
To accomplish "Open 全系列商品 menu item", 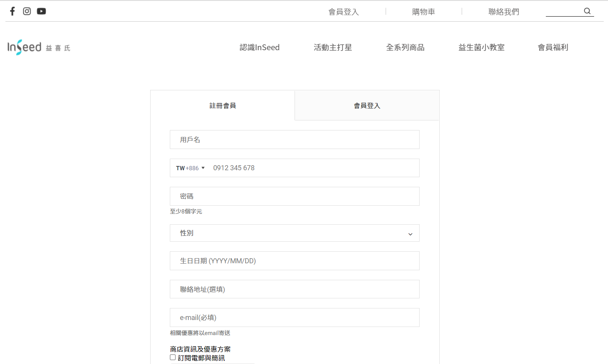I will pos(405,47).
